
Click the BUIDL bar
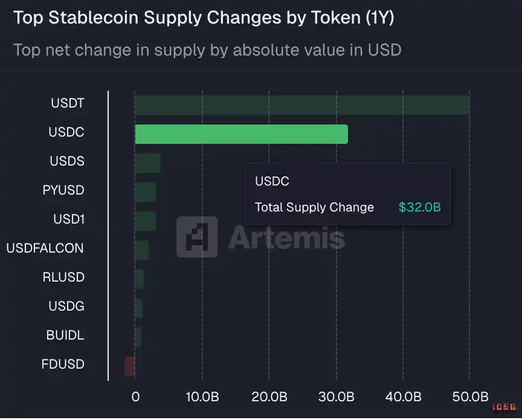tap(138, 337)
